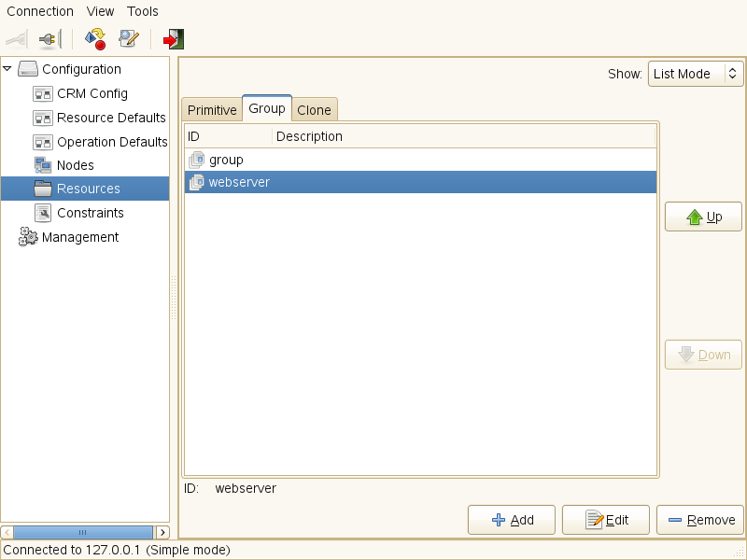The image size is (747, 560).
Task: Select Resource Defaults in the tree
Action: [x=111, y=118]
